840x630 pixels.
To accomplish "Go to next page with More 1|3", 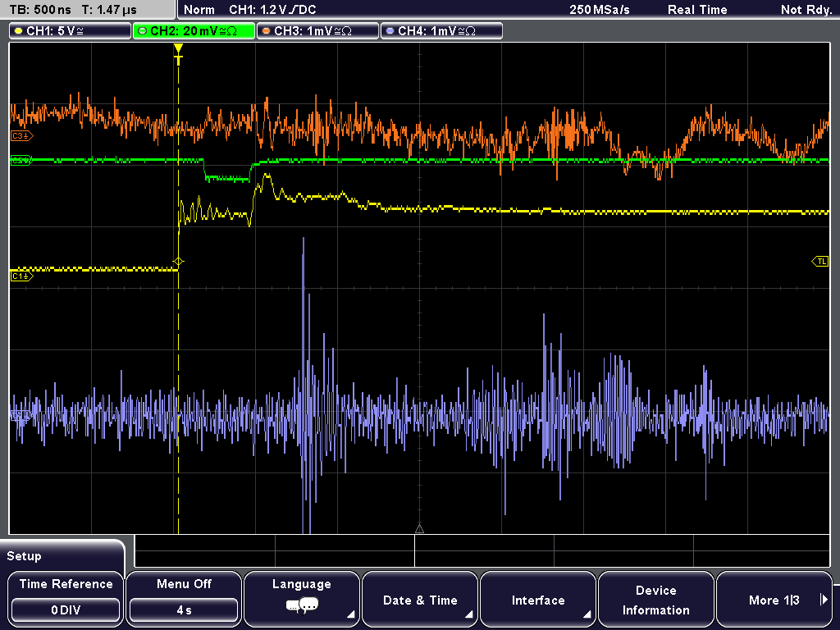I will pos(774,598).
